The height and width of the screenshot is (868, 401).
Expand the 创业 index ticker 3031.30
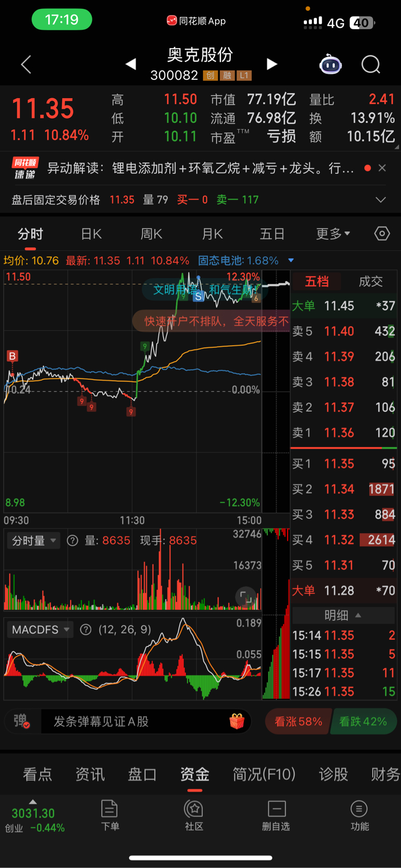tap(34, 817)
